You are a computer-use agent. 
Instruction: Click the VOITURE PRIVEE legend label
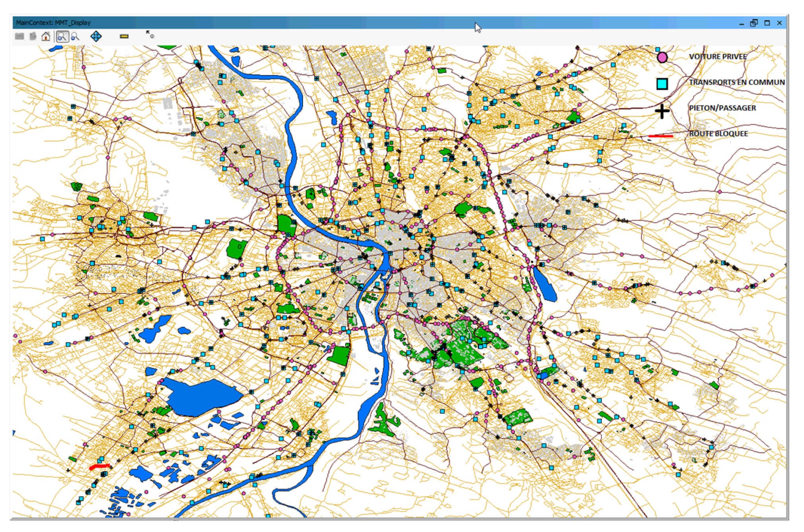(717, 57)
